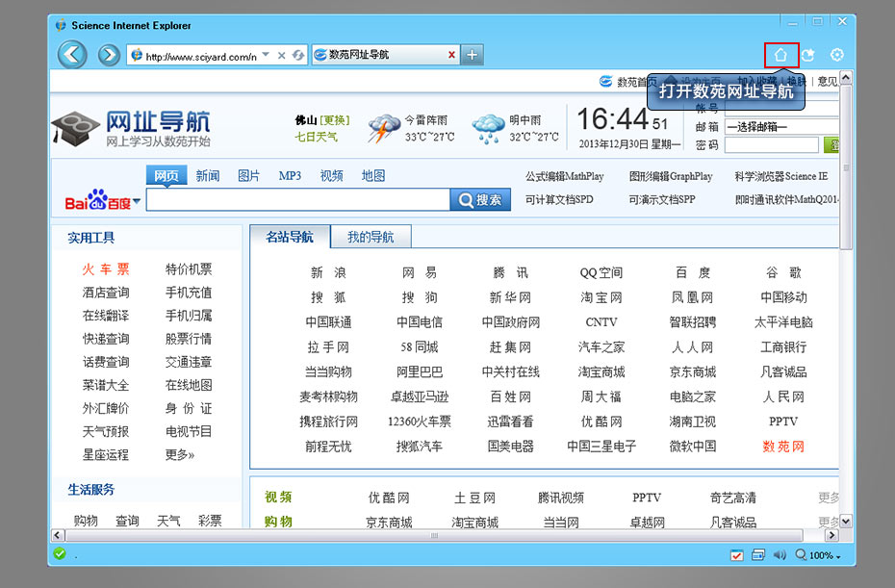Close the 数苑网址导航 tab
The image size is (895, 588).
pyautogui.click(x=451, y=55)
